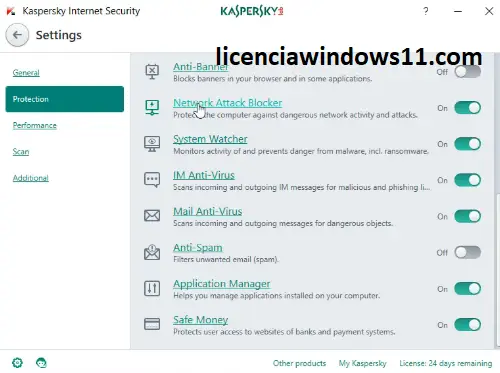Open the Safe Money settings link
The width and height of the screenshot is (500, 373).
(201, 320)
